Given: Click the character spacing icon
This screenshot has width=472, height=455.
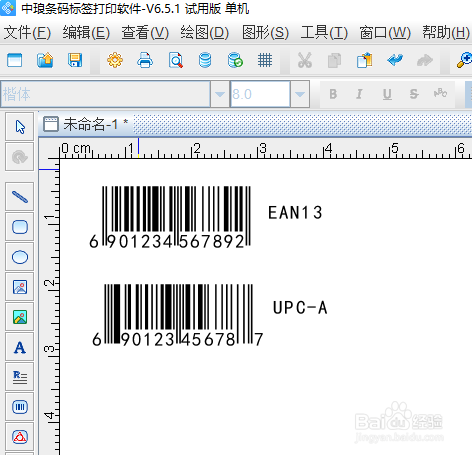Looking at the screenshot, I should (x=440, y=93).
